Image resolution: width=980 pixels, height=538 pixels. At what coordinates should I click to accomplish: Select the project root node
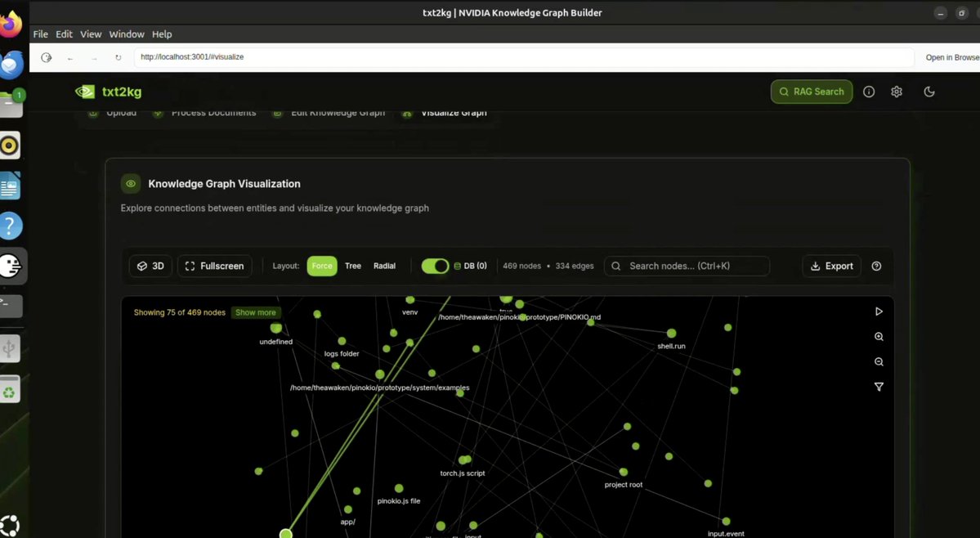point(623,472)
